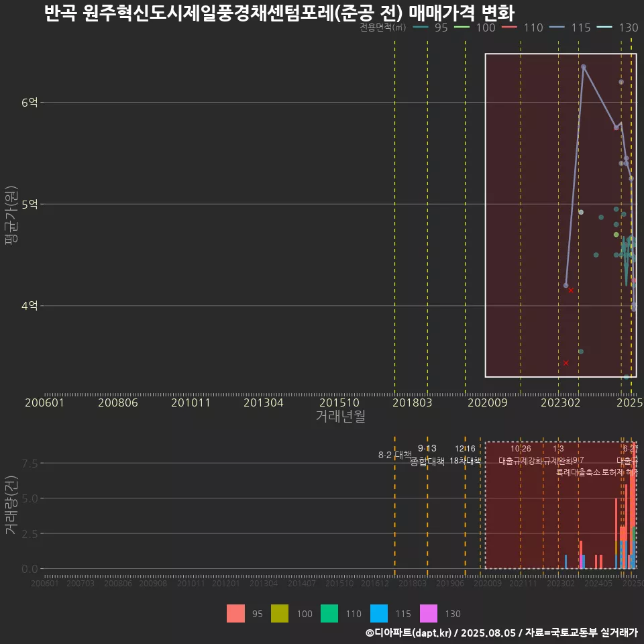644x644 pixels.
Task: Click the 거래년월 x-axis title
Action: click(x=341, y=416)
